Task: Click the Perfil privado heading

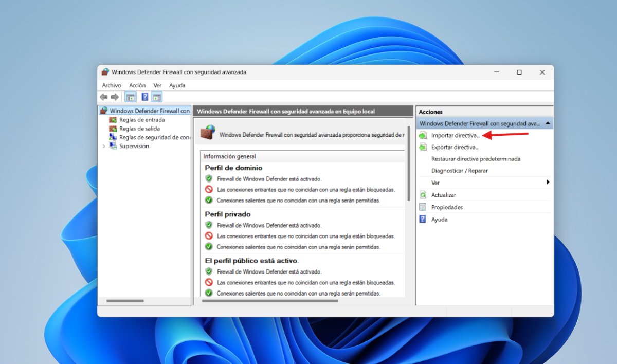Action: click(x=228, y=214)
